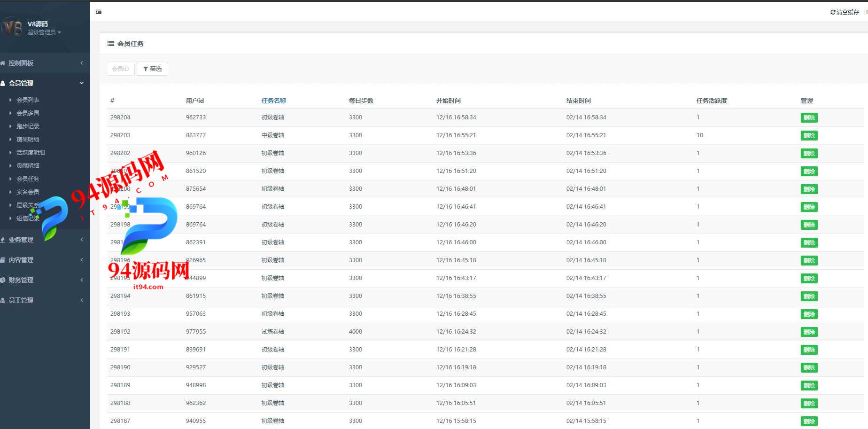Screen dimensions: 868x429
Task: Open 跑步记录 in the sidebar
Action: coord(28,126)
